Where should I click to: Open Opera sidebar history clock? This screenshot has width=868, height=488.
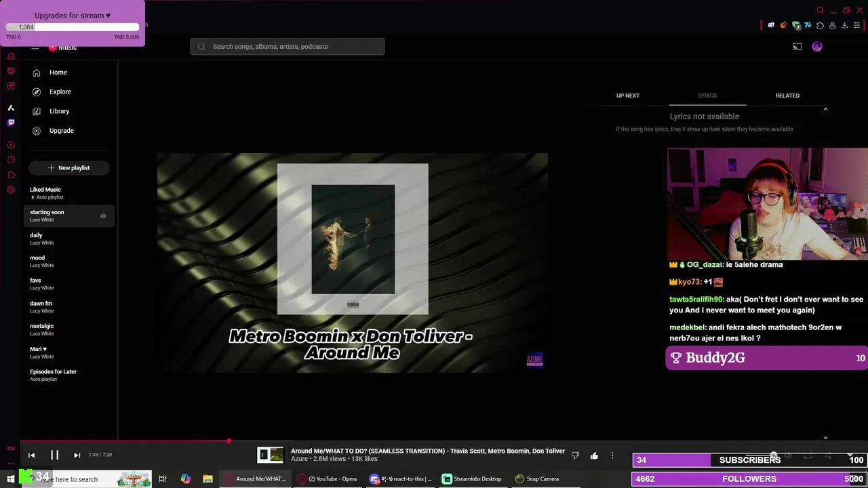11,160
